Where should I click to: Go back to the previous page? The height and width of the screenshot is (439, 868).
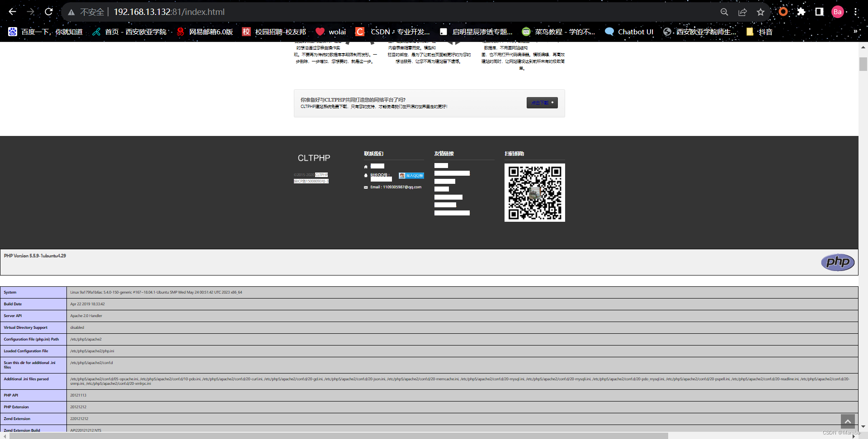12,12
